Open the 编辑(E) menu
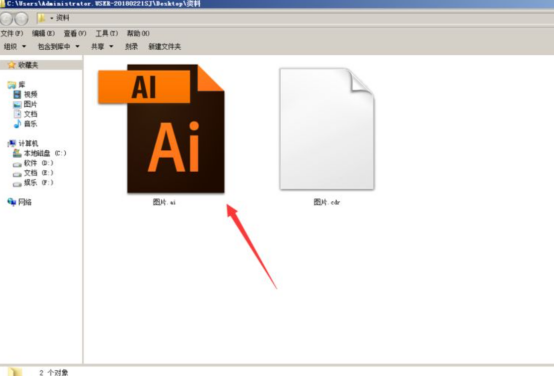Screen dimensions: 554x377 [x=43, y=33]
